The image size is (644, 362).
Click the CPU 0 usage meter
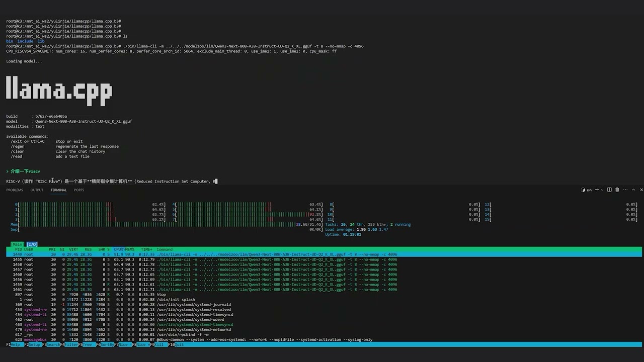point(91,205)
